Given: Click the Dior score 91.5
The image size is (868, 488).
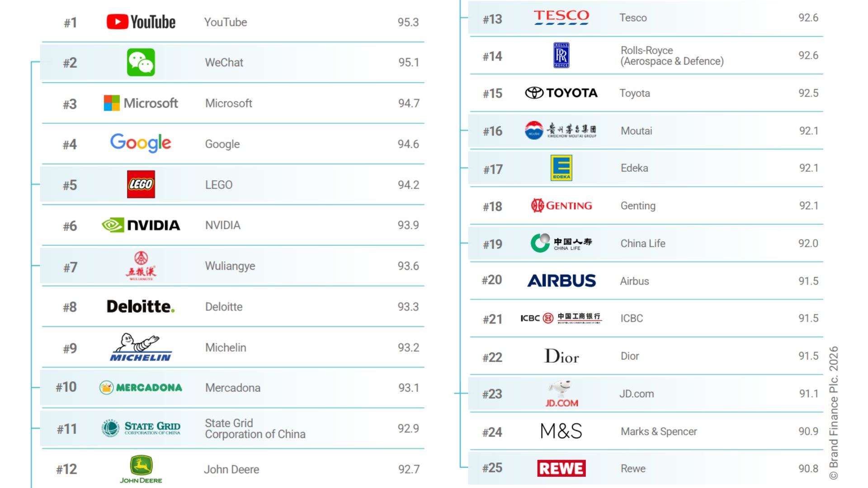Looking at the screenshot, I should pos(808,356).
